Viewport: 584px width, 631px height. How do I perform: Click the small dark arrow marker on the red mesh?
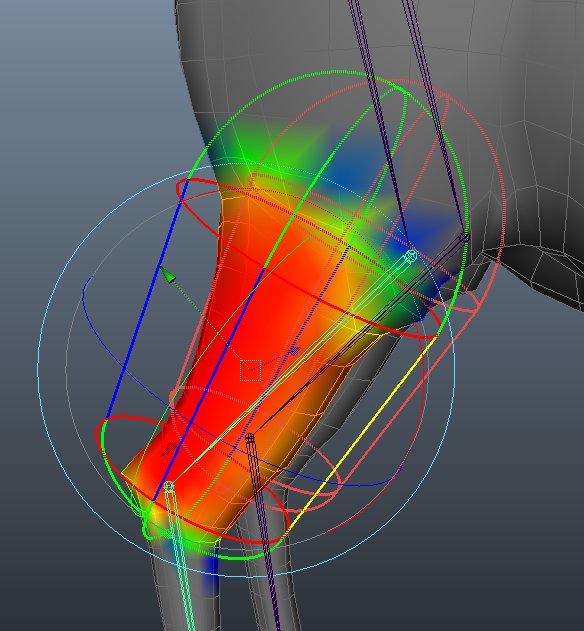pos(169,449)
